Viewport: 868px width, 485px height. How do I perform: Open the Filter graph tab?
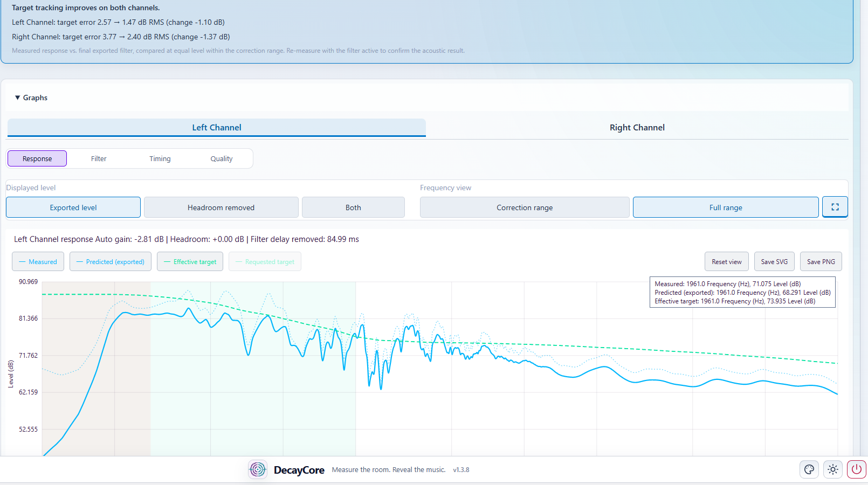pos(99,158)
